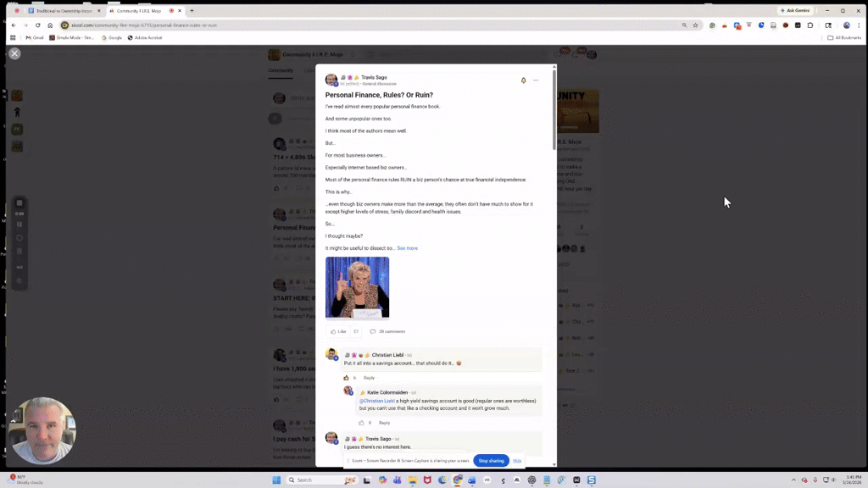Pause the Loom recording
This screenshot has width=868, height=488.
click(19, 225)
